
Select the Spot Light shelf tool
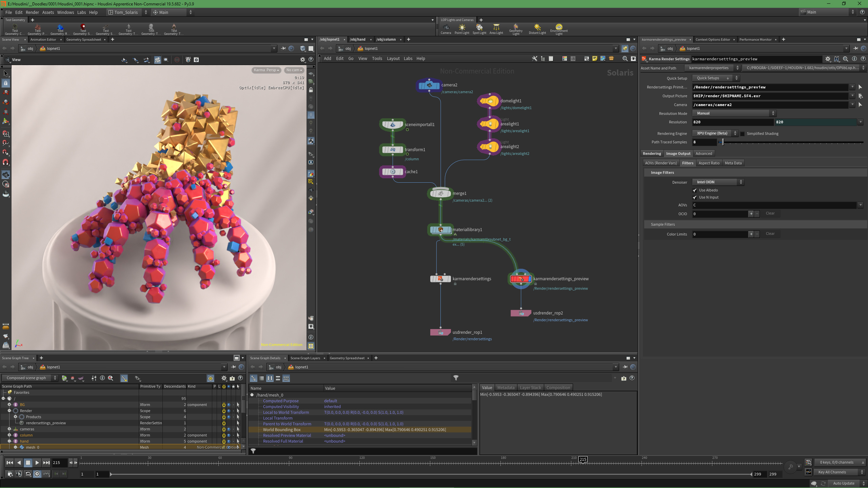click(x=479, y=28)
